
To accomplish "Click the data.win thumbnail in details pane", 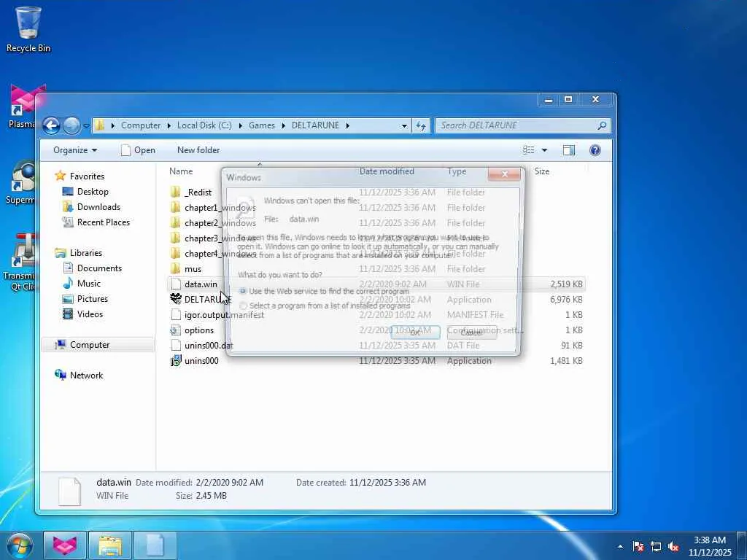I will 69,490.
